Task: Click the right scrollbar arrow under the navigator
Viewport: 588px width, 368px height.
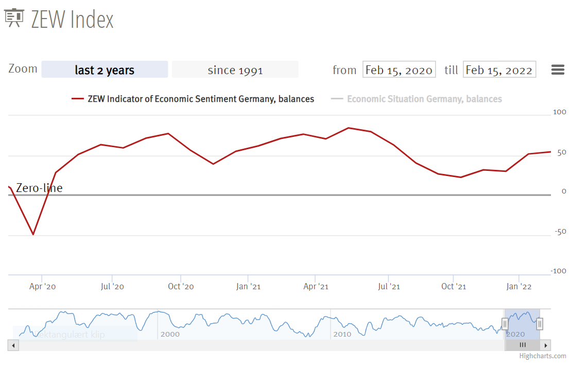Action: pos(546,345)
